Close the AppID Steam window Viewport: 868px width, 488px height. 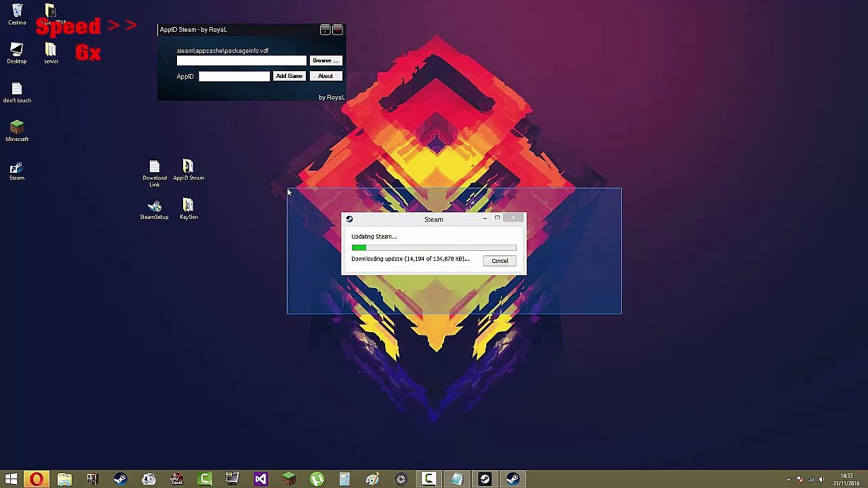coord(338,30)
